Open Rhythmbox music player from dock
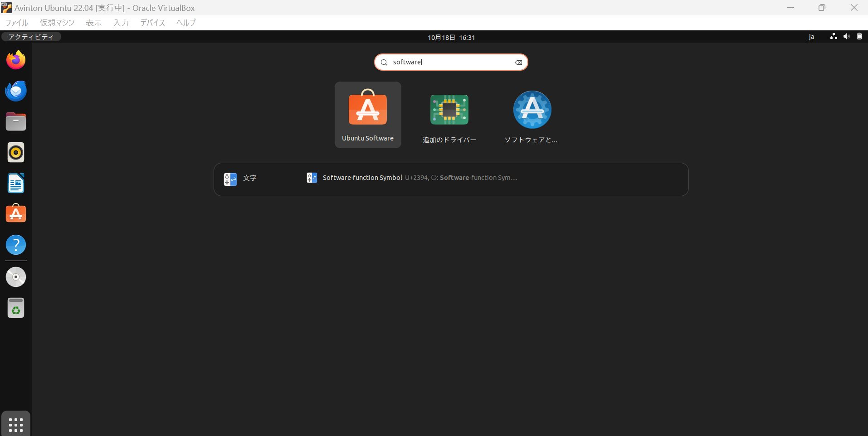The width and height of the screenshot is (868, 436). pos(16,152)
